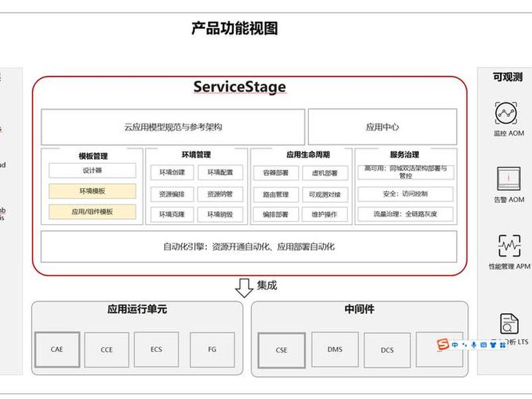The width and height of the screenshot is (532, 399).
Task: Toggle the punctuation mode icon in IME bar
Action: pos(464,345)
